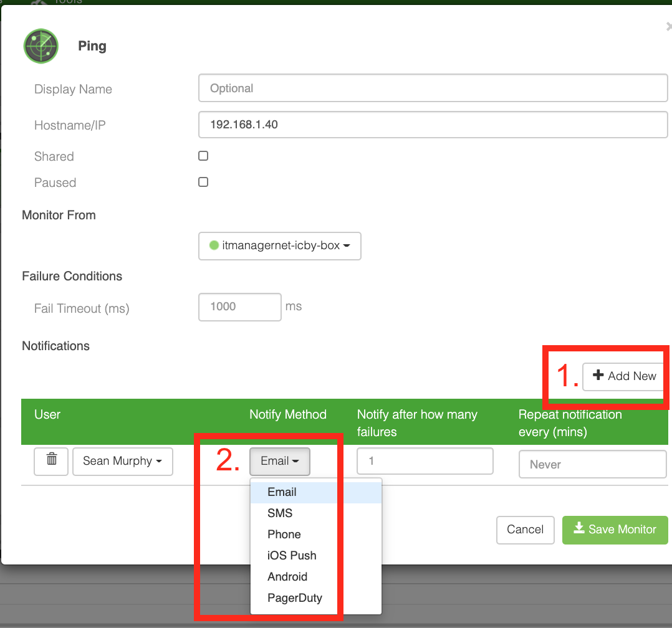Click the Fail Timeout field showing 1000
This screenshot has height=628, width=672.
(x=239, y=307)
